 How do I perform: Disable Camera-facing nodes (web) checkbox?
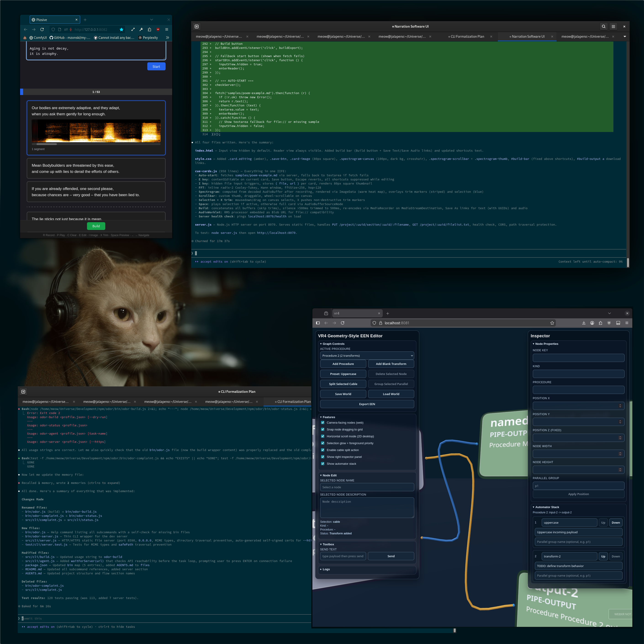[x=323, y=423]
